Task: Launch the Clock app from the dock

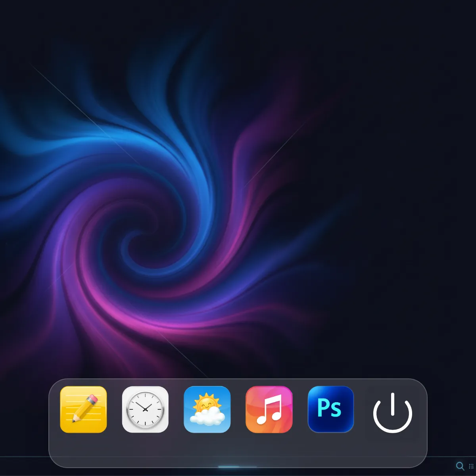Action: tap(145, 409)
